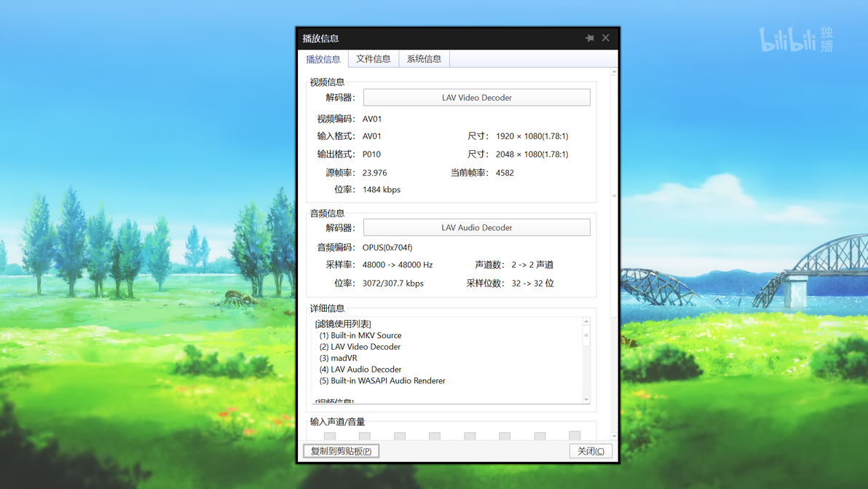Screen dimensions: 868x489
Task: Select the "(3) madVR" filter row
Action: pos(338,359)
